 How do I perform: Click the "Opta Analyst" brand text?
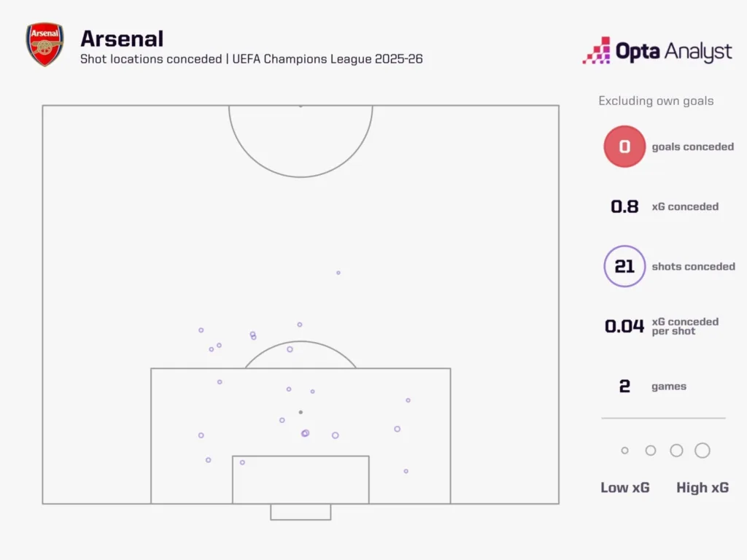tap(673, 51)
